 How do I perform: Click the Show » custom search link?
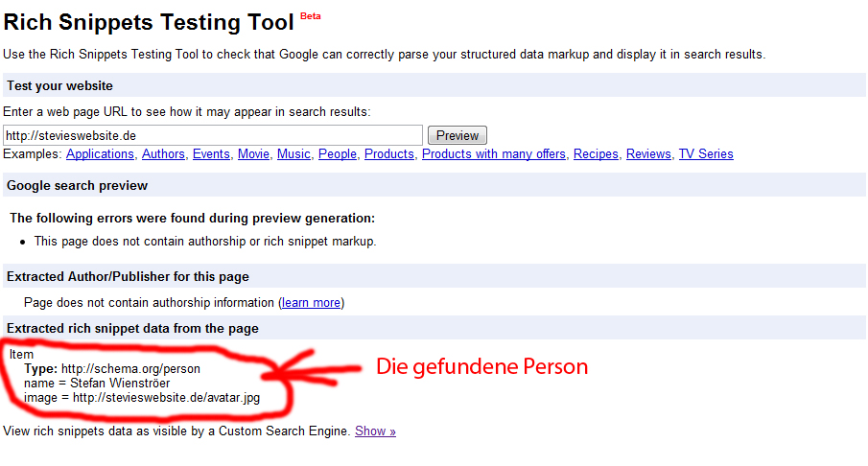375,431
